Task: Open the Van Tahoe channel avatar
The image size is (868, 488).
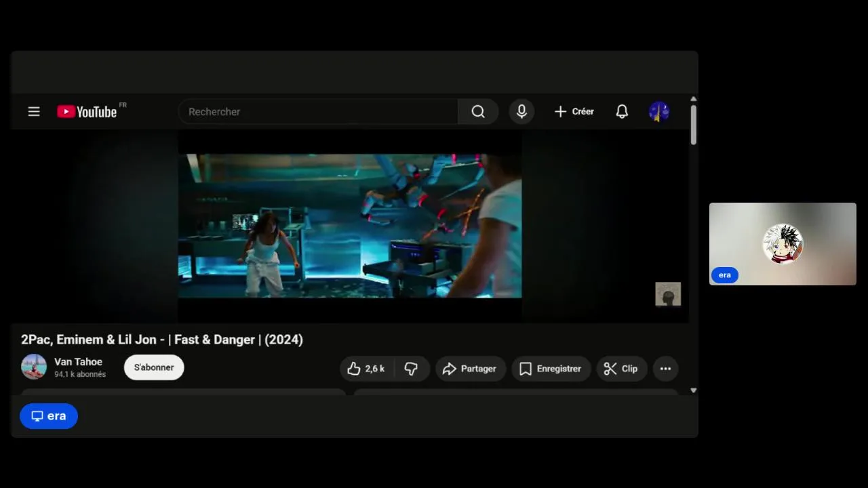Action: (34, 367)
